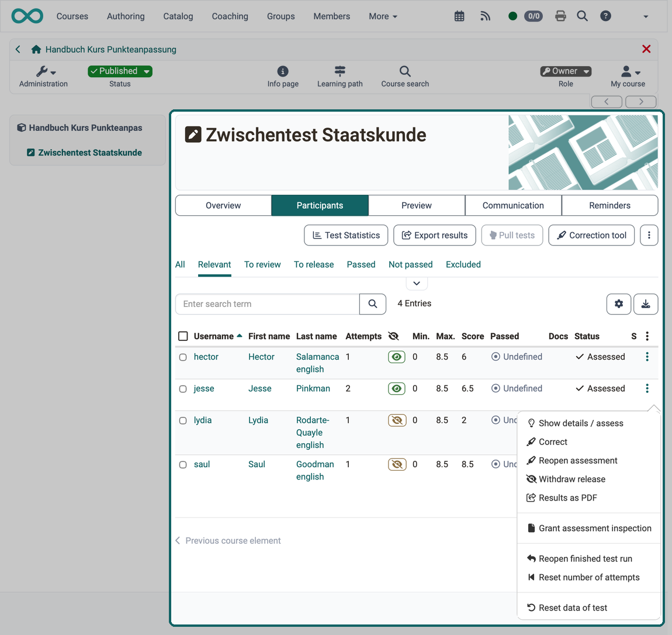Select Withdraw release menu item
The image size is (672, 635).
tap(589, 479)
